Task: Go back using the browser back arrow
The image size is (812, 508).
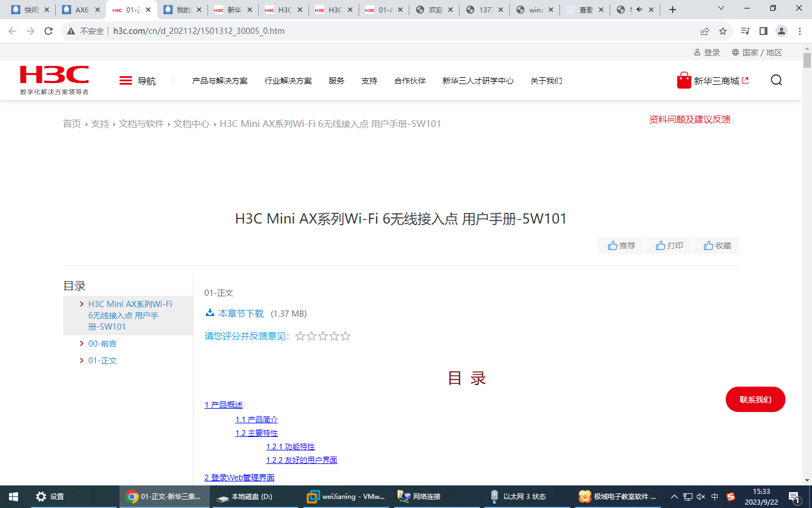Action: click(x=12, y=31)
